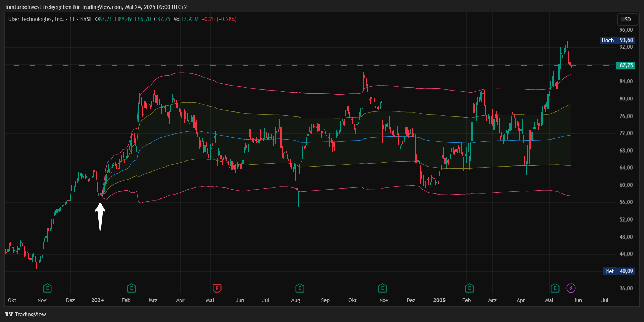644x322 pixels.
Task: Show the earnings marker at Feb 2025
Action: coord(469,288)
